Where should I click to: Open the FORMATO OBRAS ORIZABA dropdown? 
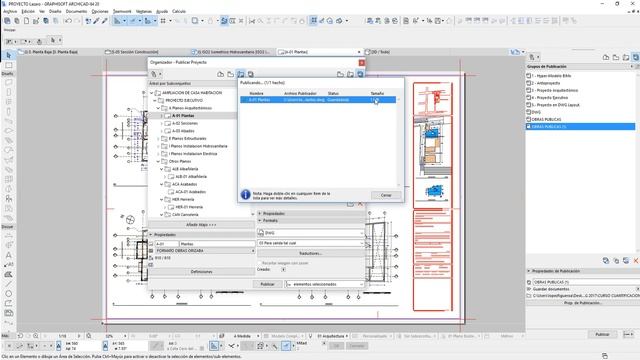[x=205, y=251]
